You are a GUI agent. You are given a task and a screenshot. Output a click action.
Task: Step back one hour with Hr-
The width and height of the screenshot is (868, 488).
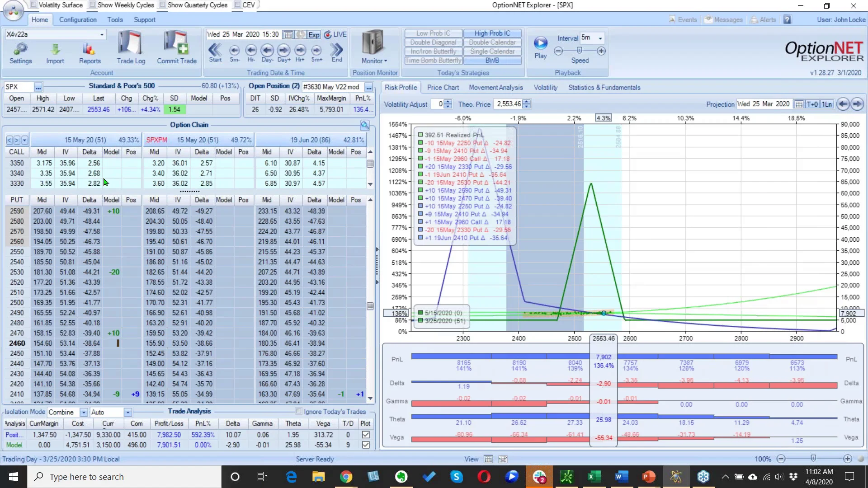[x=251, y=52]
